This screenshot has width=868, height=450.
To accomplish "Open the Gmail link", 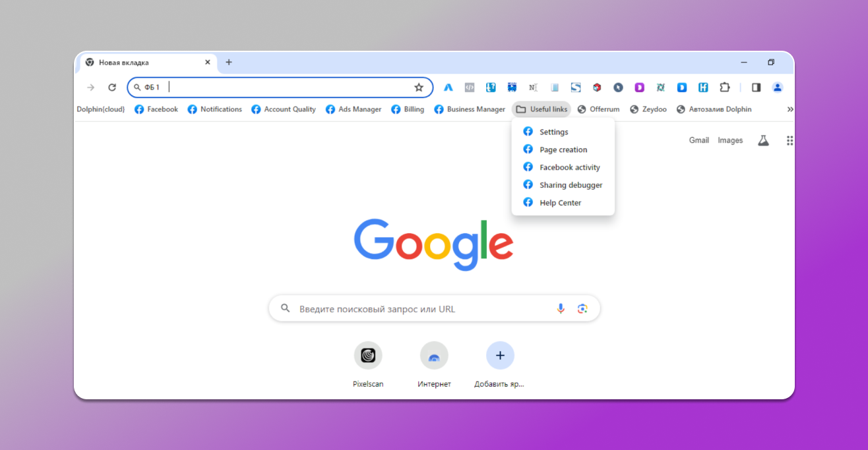I will tap(698, 140).
